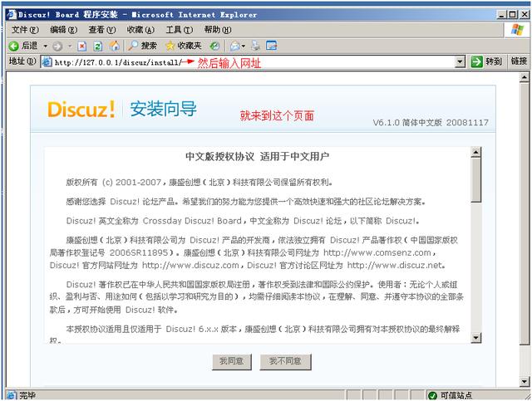532x401 pixels.
Task: Click the copyright line 版权所有 (c) 2001-2007
Action: 113,183
